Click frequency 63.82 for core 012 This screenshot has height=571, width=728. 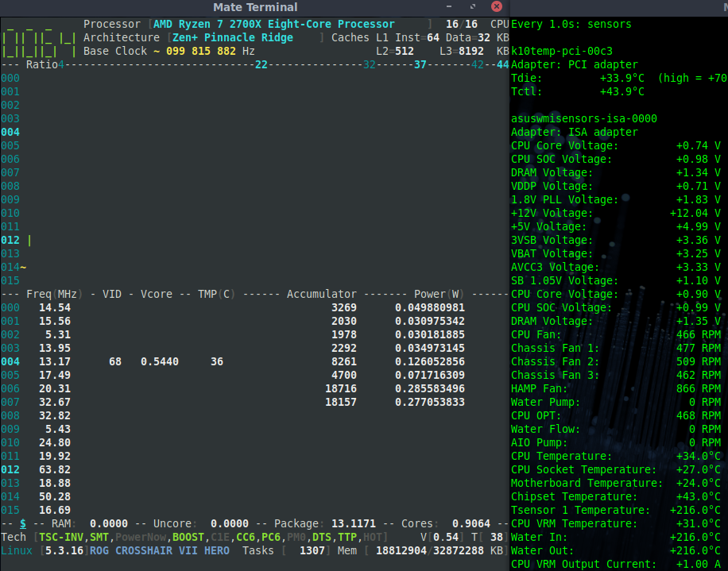coord(55,469)
